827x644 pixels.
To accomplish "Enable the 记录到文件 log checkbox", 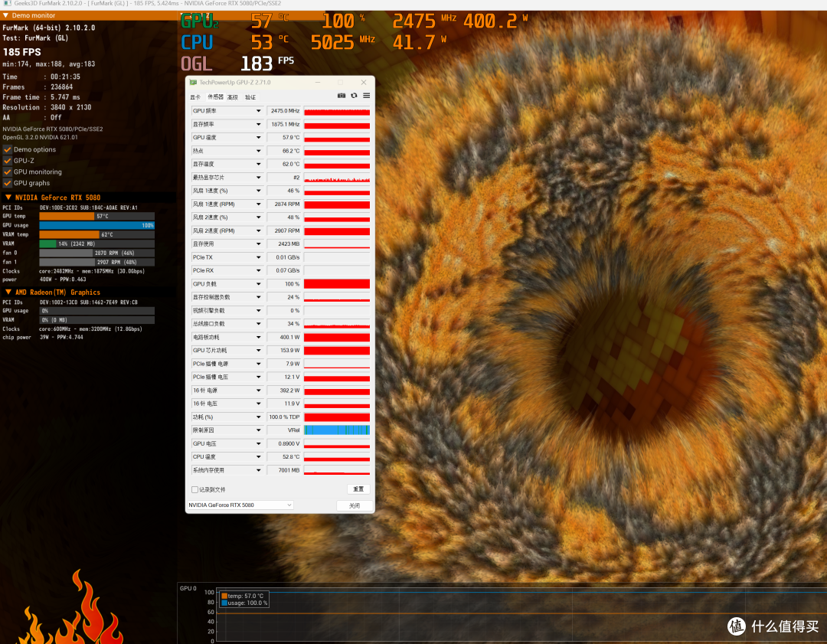I will [x=194, y=489].
